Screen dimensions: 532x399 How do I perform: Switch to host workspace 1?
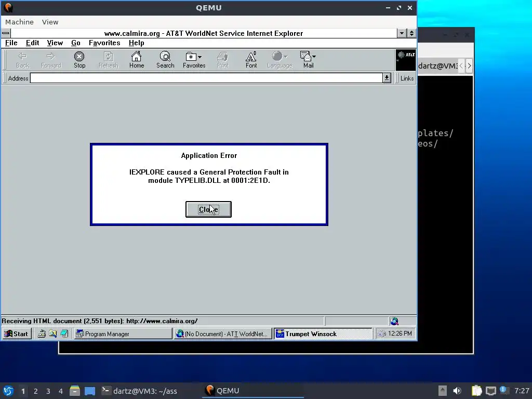point(23,391)
